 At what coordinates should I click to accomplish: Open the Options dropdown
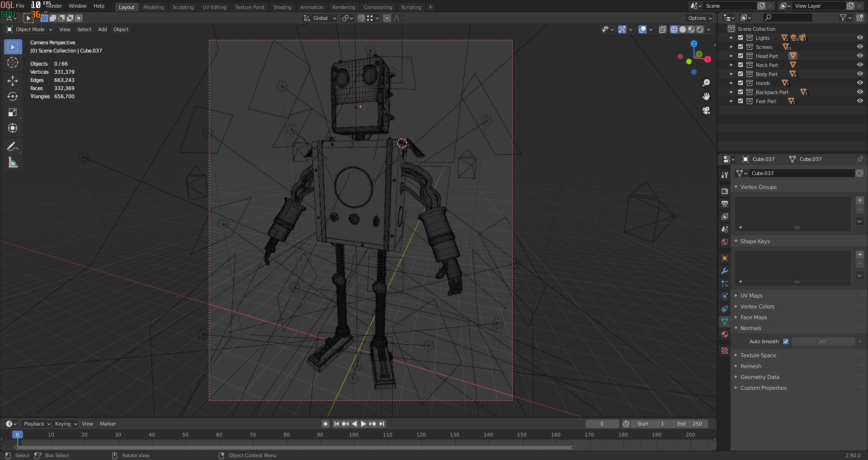pyautogui.click(x=700, y=18)
